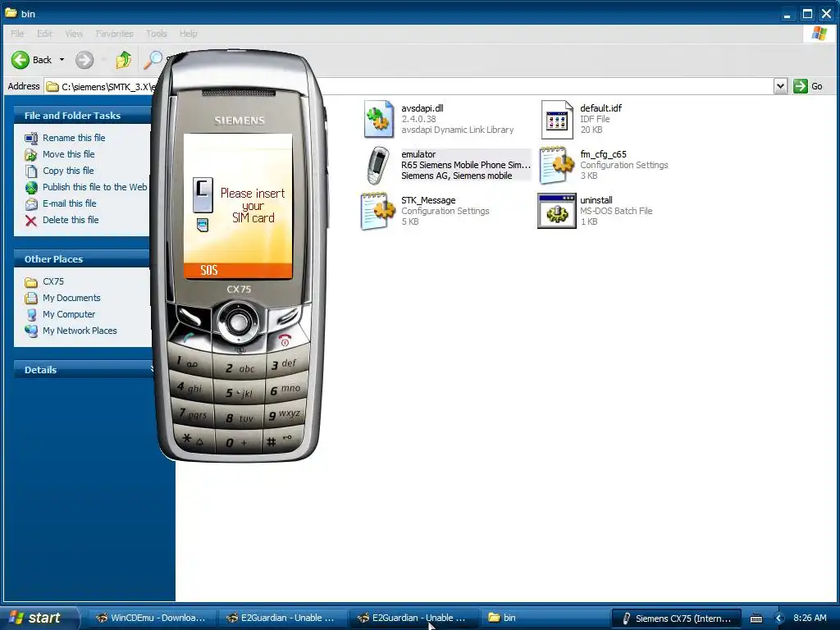
Task: Click the STK_Message file name
Action: coord(428,200)
